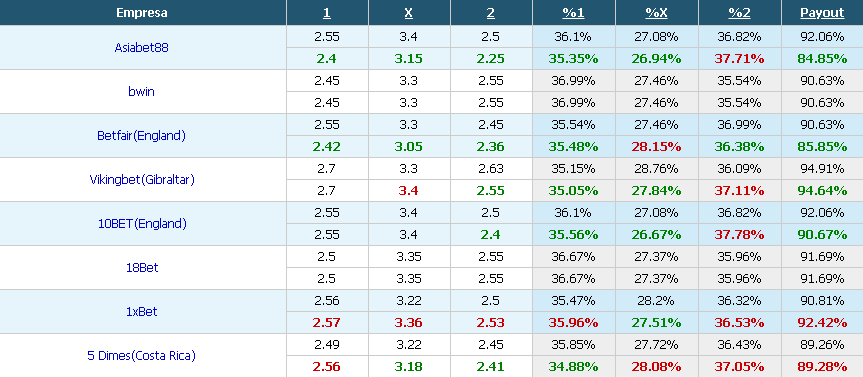Open the 1xBet bookmaker link
Screen dimensions: 863x377
141,312
